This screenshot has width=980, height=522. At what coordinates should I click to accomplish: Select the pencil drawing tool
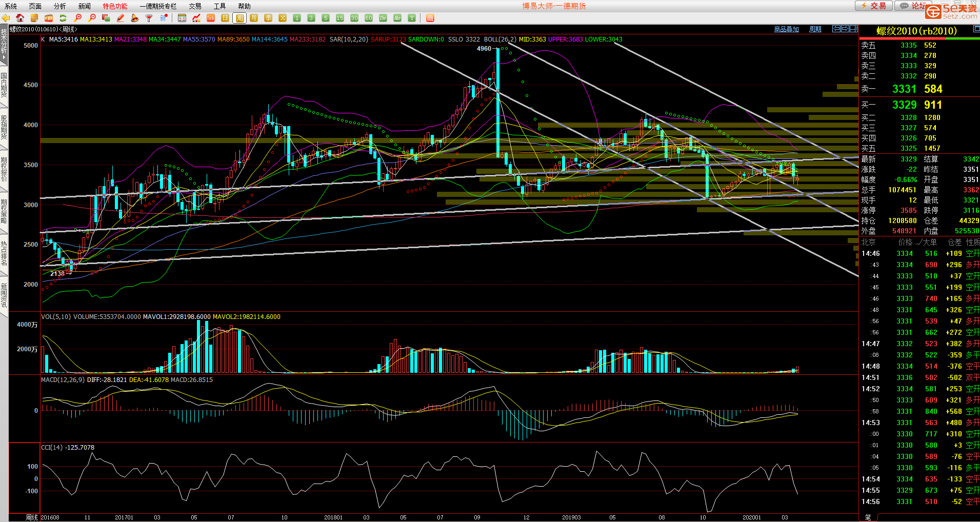point(121,18)
